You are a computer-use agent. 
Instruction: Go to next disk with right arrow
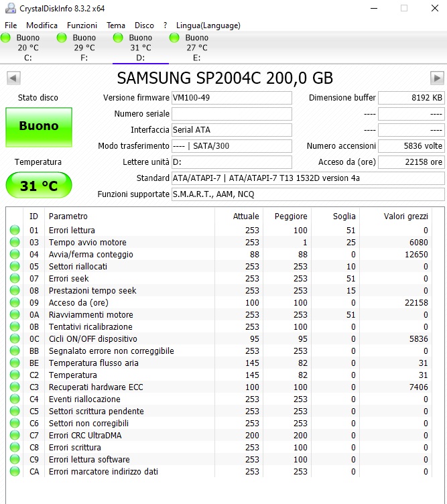coord(437,78)
